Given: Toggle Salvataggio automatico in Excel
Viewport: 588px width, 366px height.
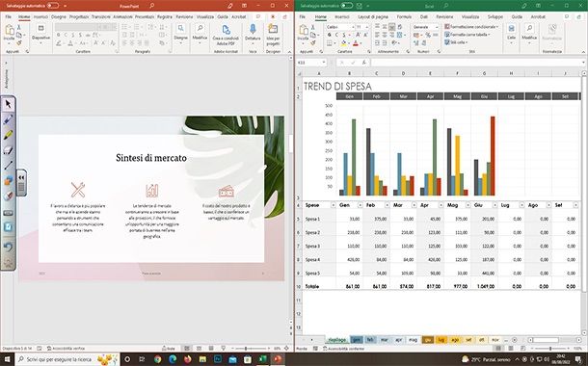Looking at the screenshot, I should (x=347, y=6).
